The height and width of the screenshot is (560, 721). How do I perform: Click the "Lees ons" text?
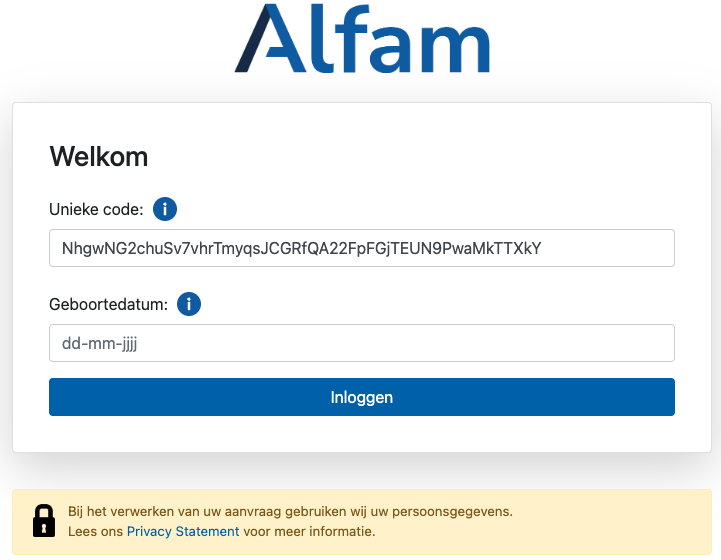[96, 531]
